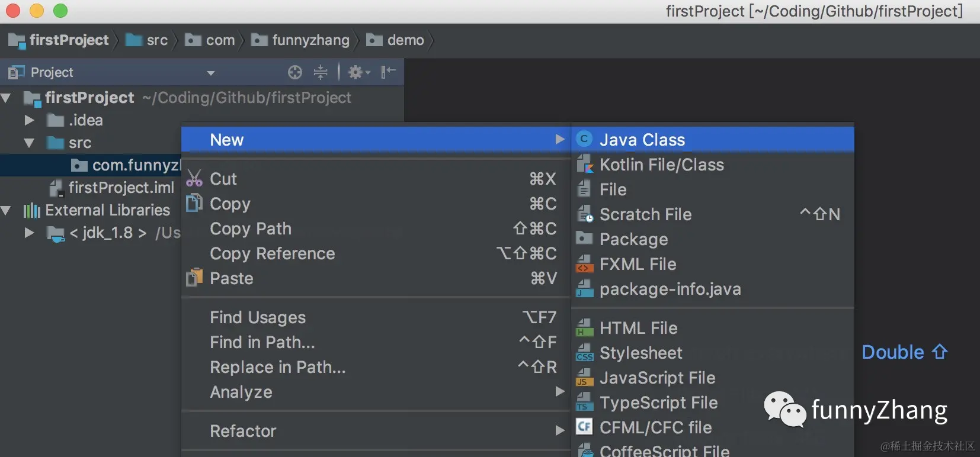Click the collapse all icon in Project panel
The width and height of the screenshot is (980, 457).
[x=321, y=72]
